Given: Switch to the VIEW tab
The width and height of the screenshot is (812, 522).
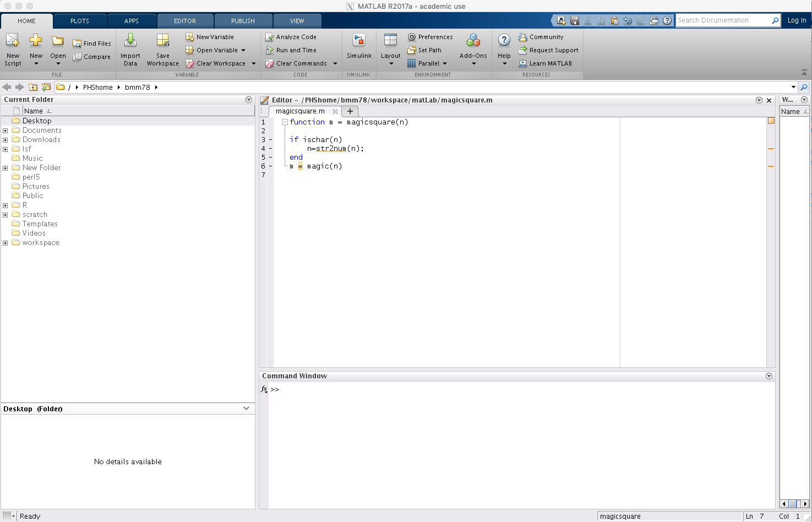Looking at the screenshot, I should (x=297, y=21).
